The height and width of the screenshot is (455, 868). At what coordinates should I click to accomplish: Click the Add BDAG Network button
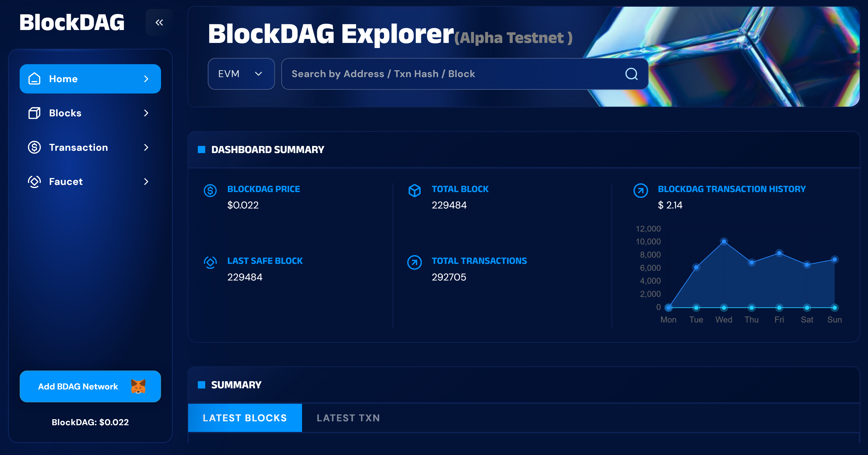tap(90, 386)
